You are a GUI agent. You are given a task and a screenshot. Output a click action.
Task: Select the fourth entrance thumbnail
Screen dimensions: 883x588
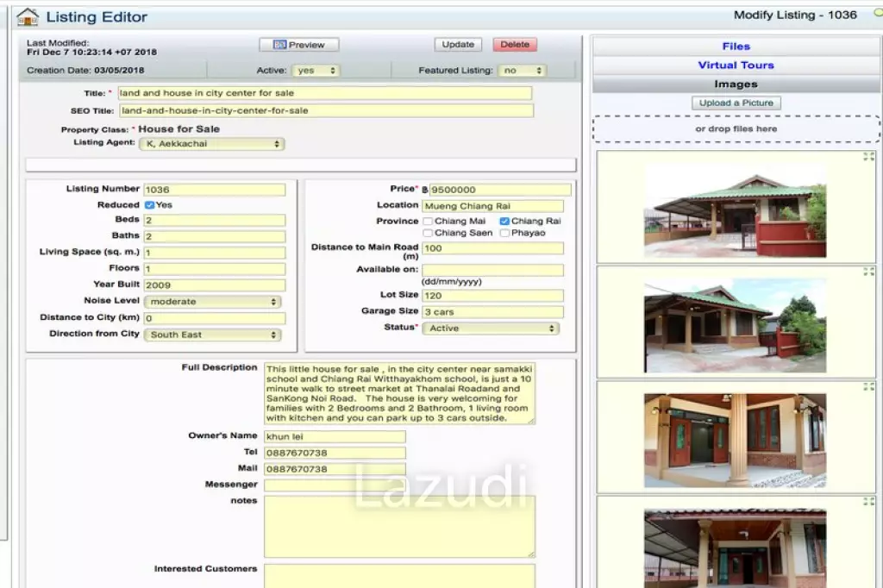[736, 548]
